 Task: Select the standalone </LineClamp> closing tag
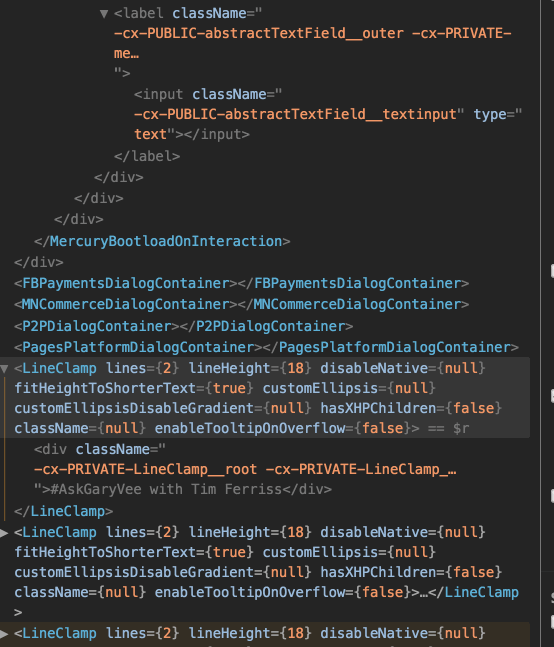[64, 512]
